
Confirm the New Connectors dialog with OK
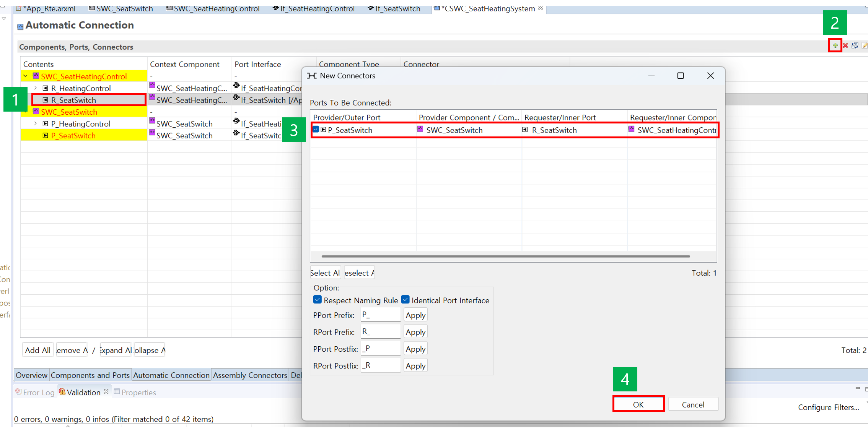pos(638,404)
